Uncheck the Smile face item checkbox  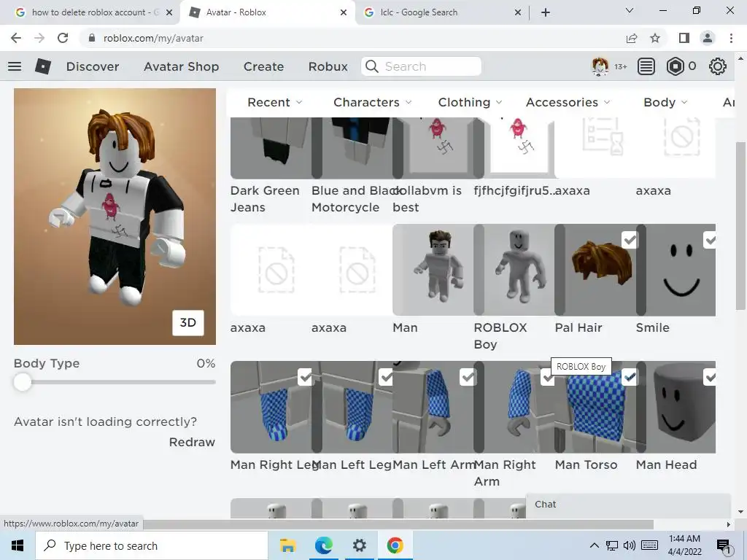[709, 239]
